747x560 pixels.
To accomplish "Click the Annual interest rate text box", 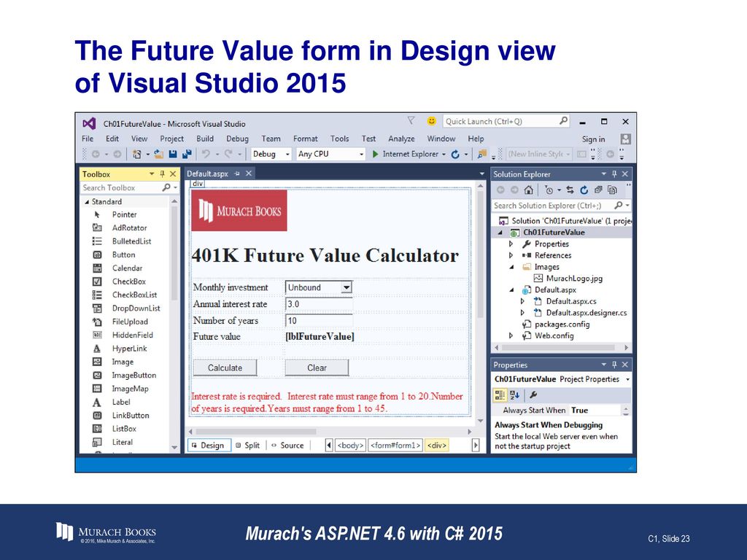I will pos(319,304).
